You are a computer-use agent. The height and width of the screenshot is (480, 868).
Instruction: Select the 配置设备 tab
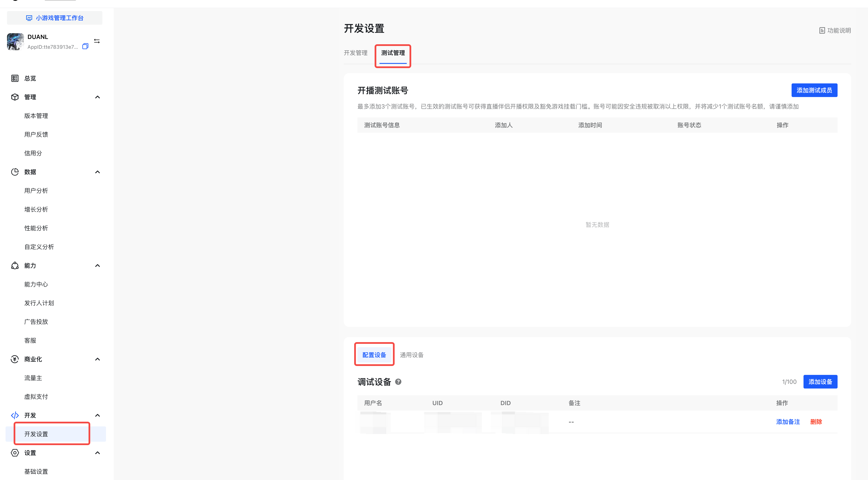(x=374, y=355)
